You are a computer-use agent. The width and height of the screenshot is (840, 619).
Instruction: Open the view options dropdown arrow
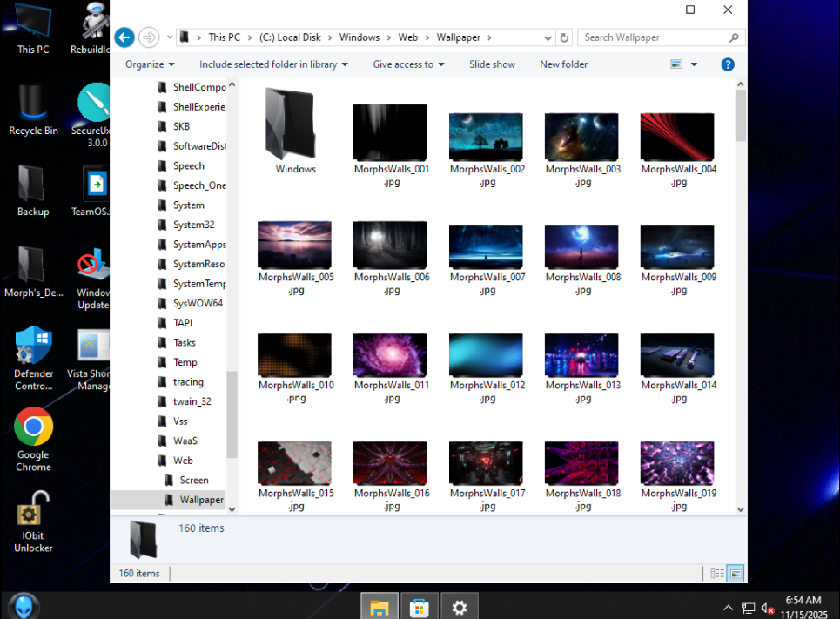point(694,64)
